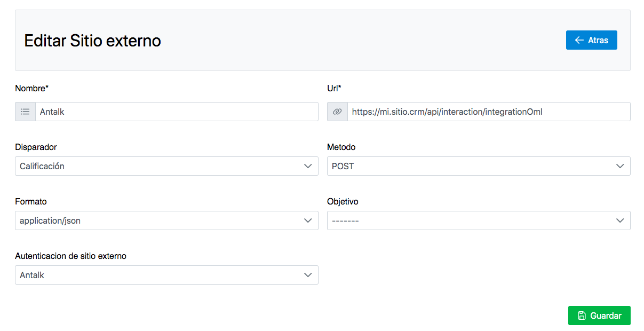
Task: Click the chevron arrow on Disparador select
Action: pos(308,166)
